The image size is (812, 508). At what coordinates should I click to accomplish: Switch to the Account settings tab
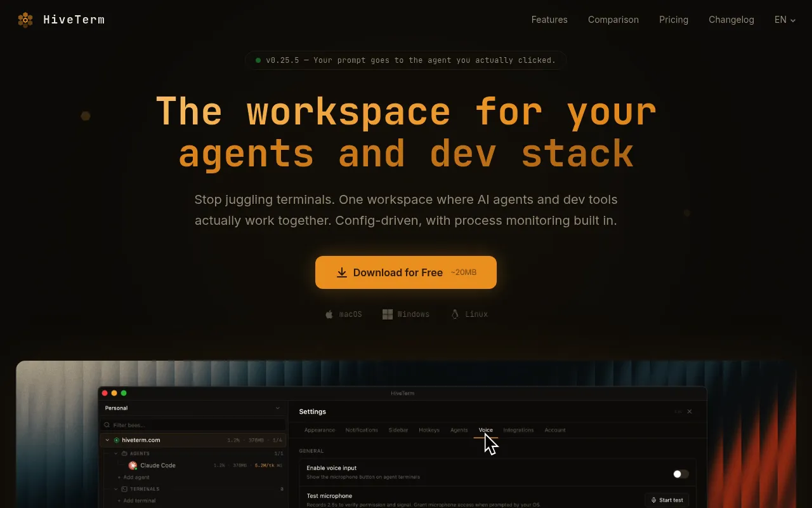coord(555,430)
